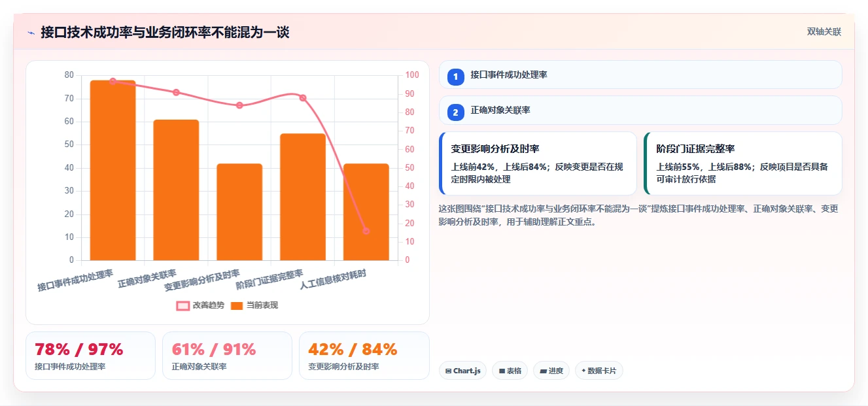Open the 42% / 84% stat card
Screen dimensions: 868x406
pyautogui.click(x=364, y=356)
